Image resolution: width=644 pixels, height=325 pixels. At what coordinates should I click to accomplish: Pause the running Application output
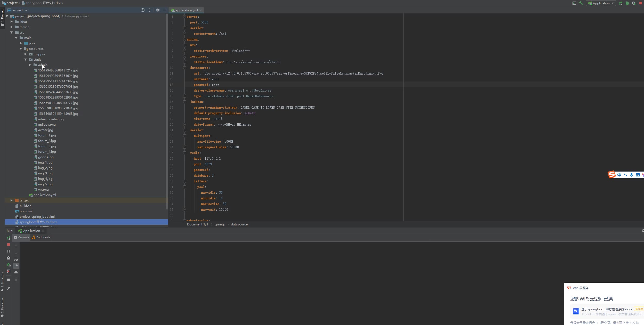click(x=9, y=251)
